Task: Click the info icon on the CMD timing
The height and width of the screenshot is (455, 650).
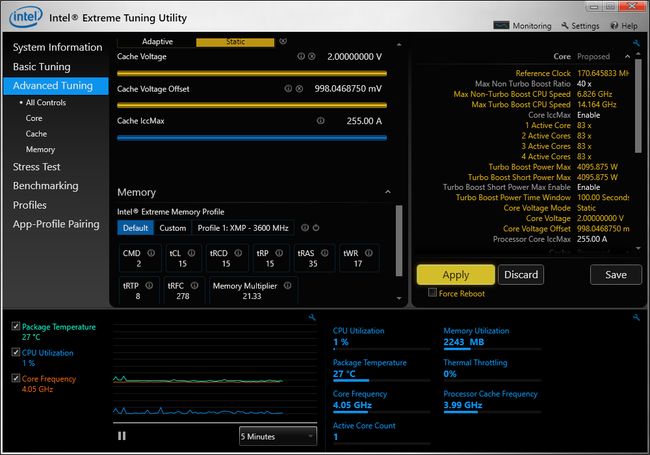Action: click(x=151, y=253)
